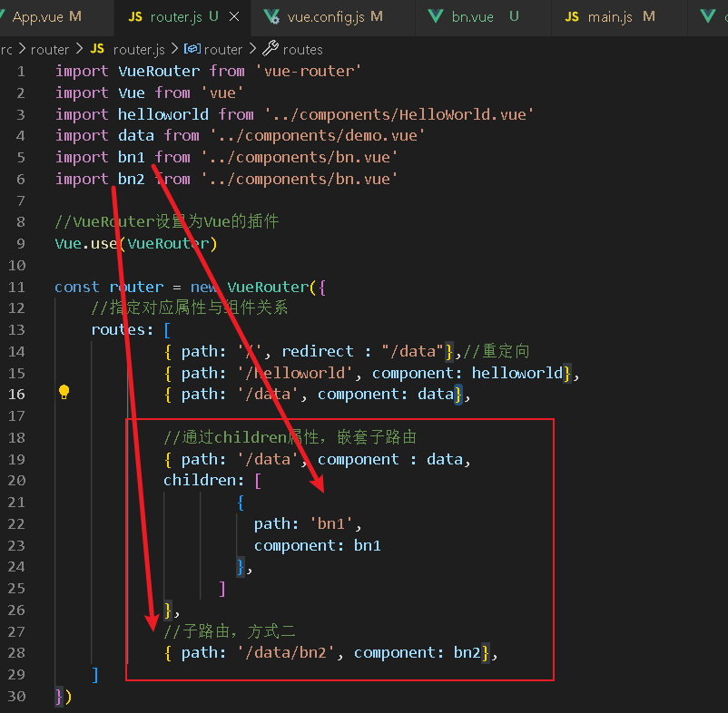Click the "/data" redirect string on line 14
Viewport: 728px width, 713px height.
pos(413,352)
